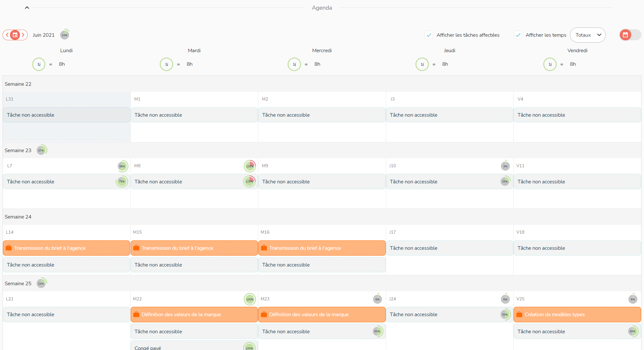Select the L31 Tâche non accessible card
644x350 pixels.
point(66,115)
